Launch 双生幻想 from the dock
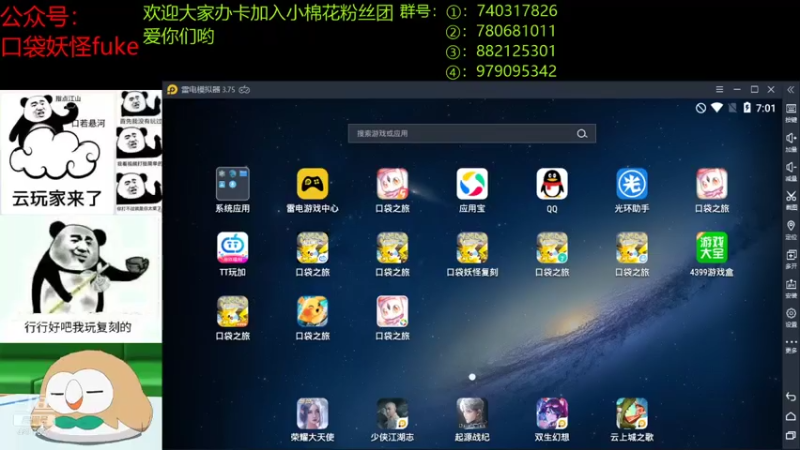Viewport: 800px width, 450px height. point(552,414)
